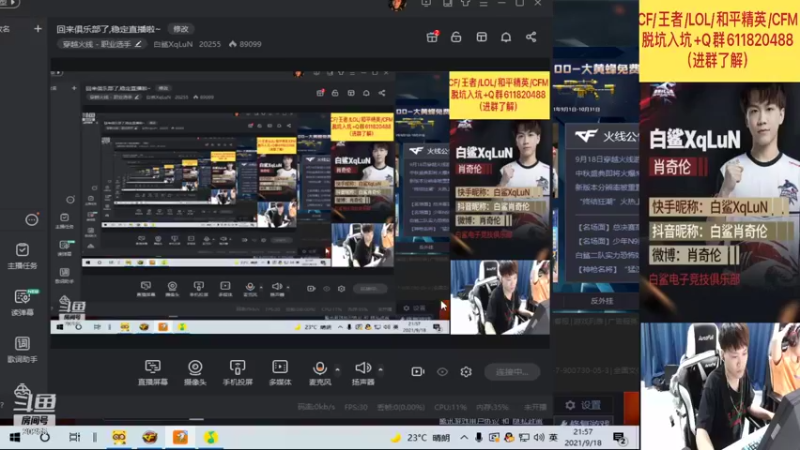The width and height of the screenshot is (800, 450).
Task: Mute the 麦克风 microphone
Action: [320, 372]
